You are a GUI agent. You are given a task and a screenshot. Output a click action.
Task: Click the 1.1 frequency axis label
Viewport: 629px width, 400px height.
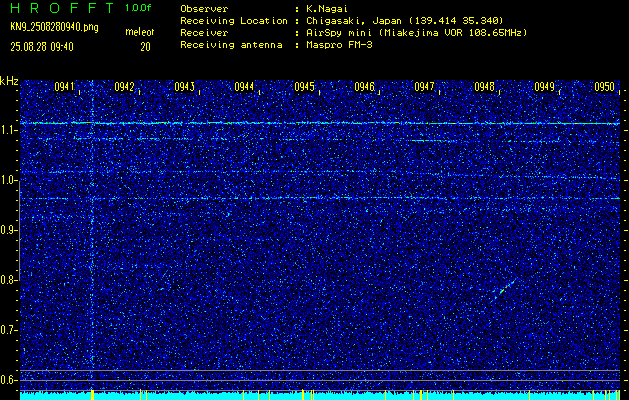point(9,130)
